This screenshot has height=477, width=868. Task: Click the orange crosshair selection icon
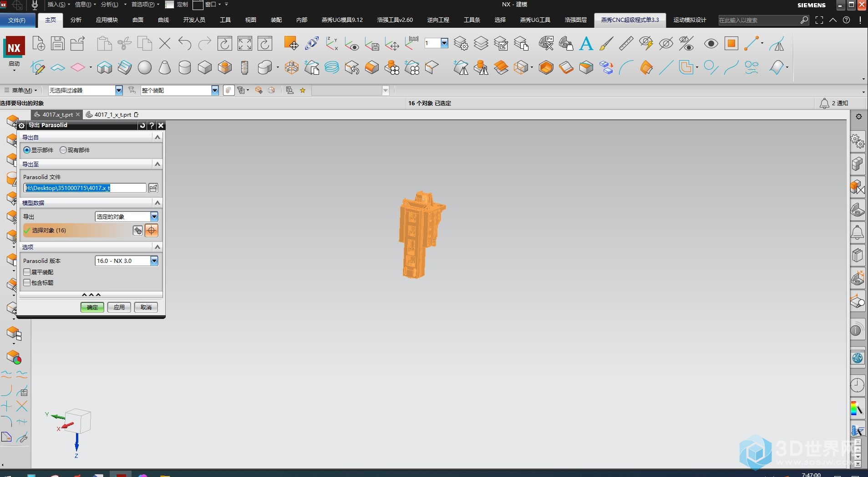(152, 231)
